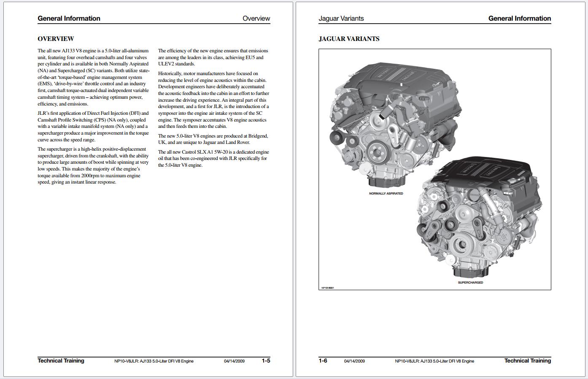Image resolution: width=588 pixels, height=379 pixels.
Task: Click page number 1-6 in footer
Action: [x=323, y=361]
